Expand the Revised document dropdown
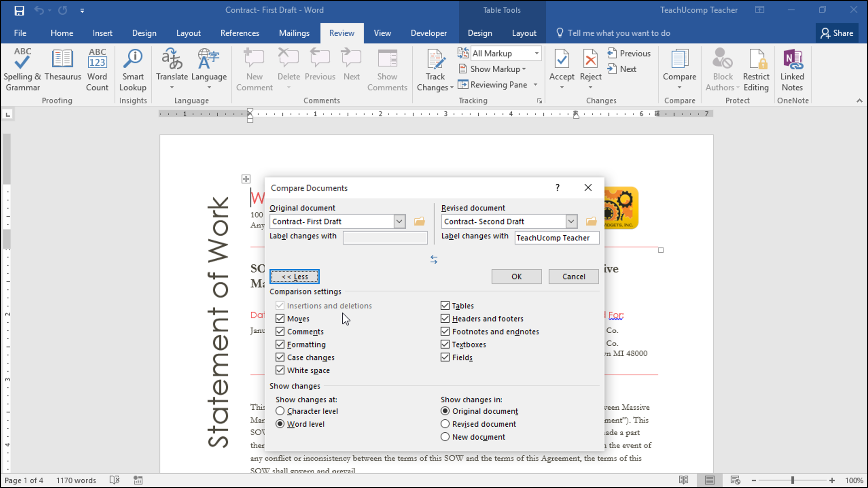Screen dimensions: 868x488 click(571, 221)
